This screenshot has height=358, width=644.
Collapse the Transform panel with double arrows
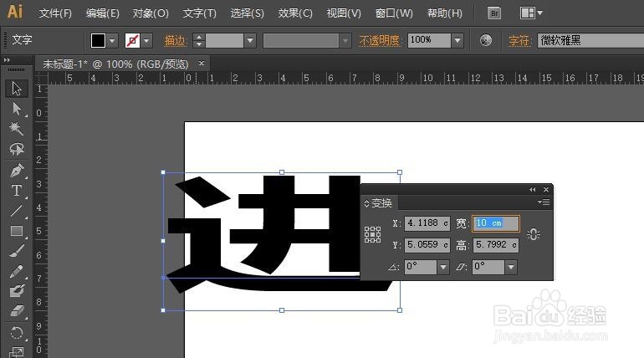pos(532,189)
